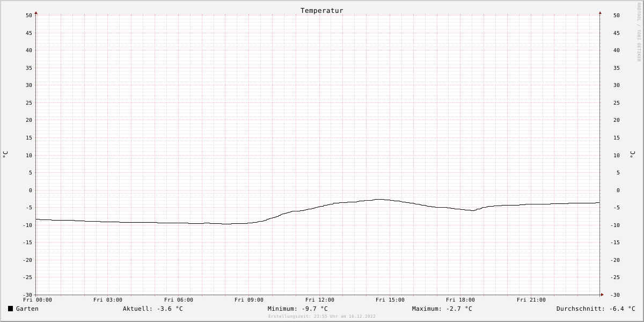
Task: Click the black Garten legend color swatch
Action: pos(11,309)
